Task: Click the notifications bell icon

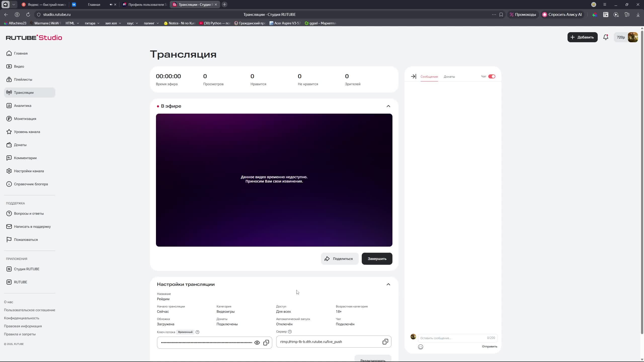Action: pyautogui.click(x=606, y=37)
